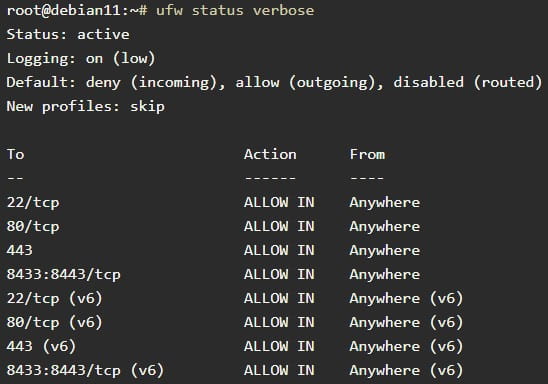
Task: Click the 443 rule without v6
Action: (20, 250)
